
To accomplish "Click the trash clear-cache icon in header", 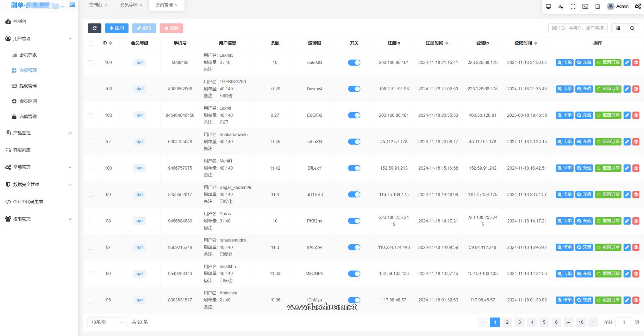I will pyautogui.click(x=598, y=6).
